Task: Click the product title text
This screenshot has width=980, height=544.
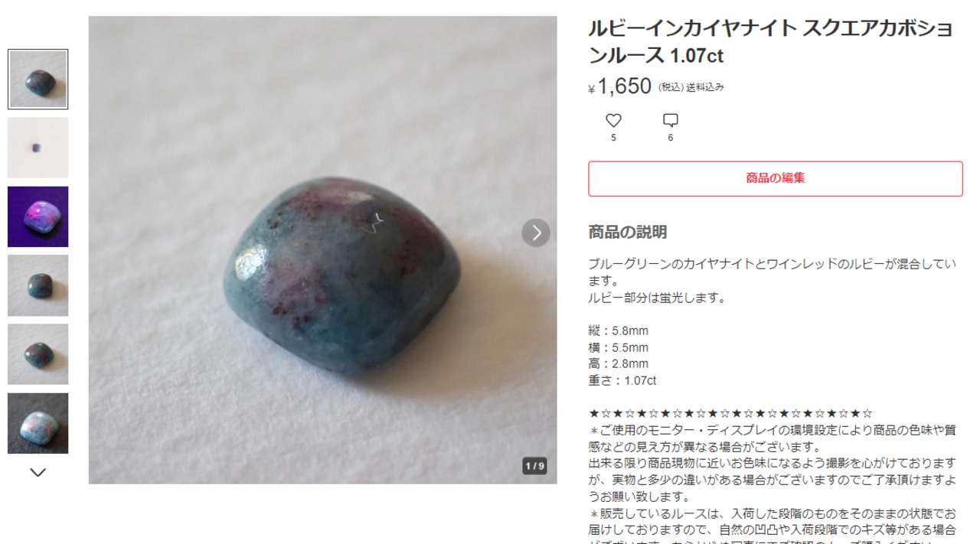Action: [770, 42]
